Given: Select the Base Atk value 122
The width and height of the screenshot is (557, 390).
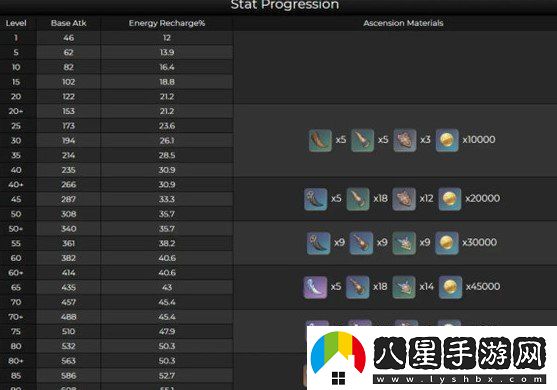Looking at the screenshot, I should click(69, 97).
